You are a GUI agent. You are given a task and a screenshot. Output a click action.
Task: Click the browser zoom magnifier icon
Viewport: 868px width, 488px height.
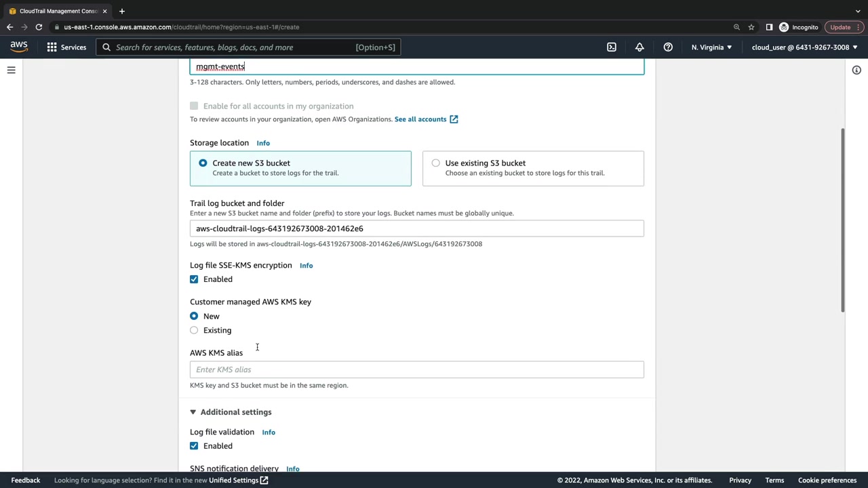(736, 27)
